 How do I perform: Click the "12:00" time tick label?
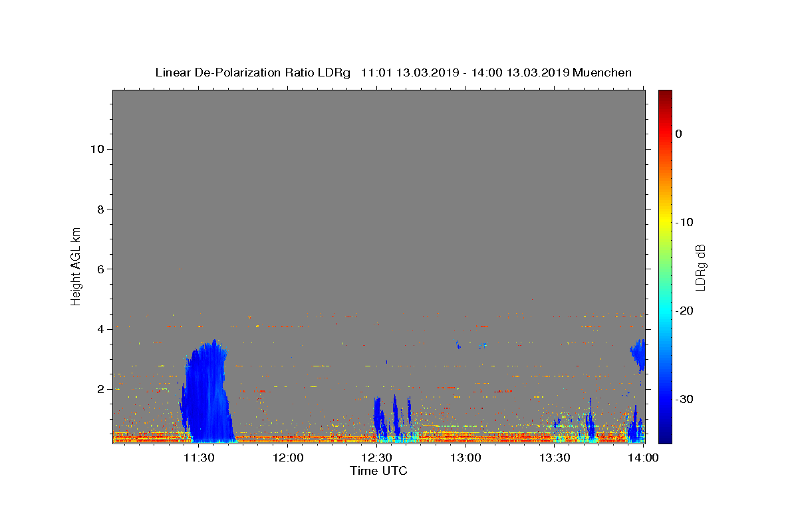pos(288,458)
